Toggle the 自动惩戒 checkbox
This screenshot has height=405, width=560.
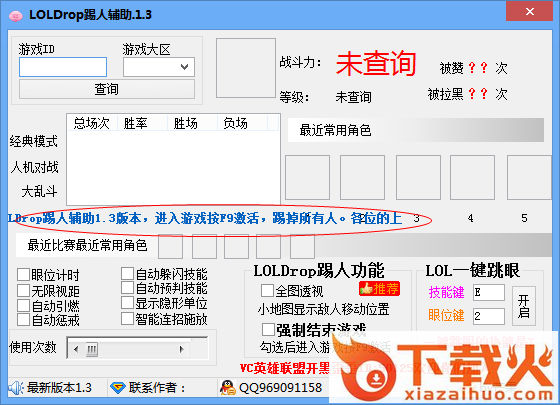[x=23, y=320]
